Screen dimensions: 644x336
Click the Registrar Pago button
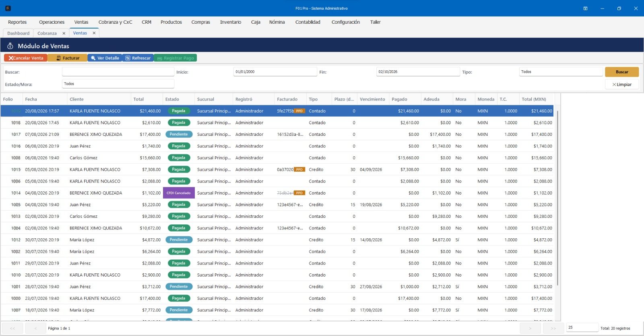(x=175, y=58)
